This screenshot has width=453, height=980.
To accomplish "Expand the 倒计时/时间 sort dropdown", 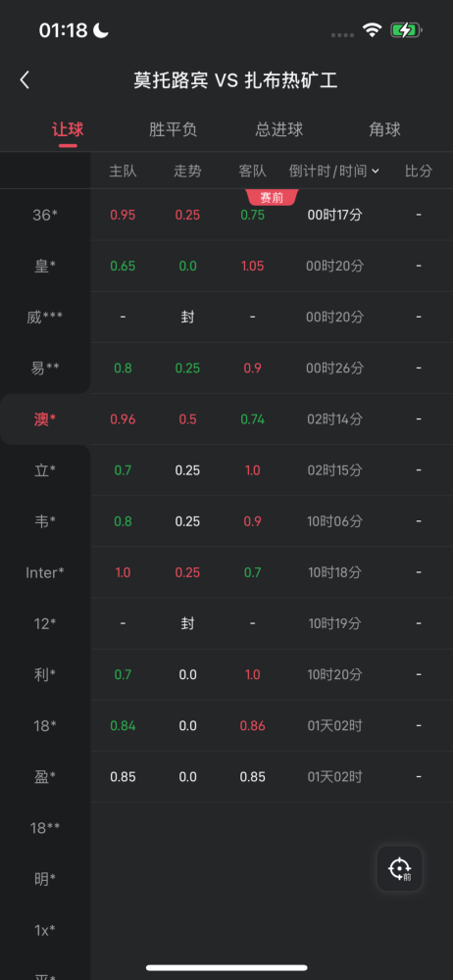I will [334, 171].
